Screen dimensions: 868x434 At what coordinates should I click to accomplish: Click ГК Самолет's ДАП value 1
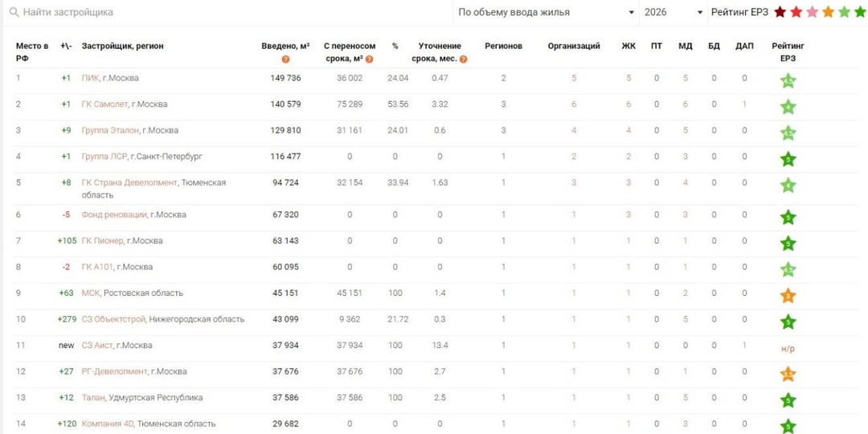[x=744, y=104]
